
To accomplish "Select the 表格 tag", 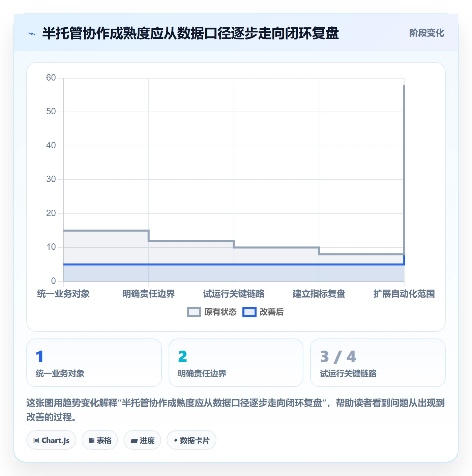I will (x=100, y=440).
